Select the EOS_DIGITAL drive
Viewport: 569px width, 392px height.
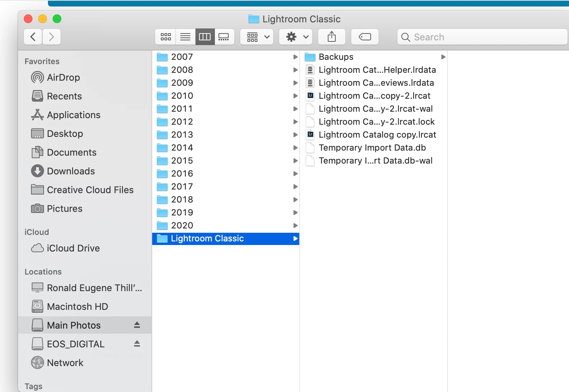coord(85,344)
